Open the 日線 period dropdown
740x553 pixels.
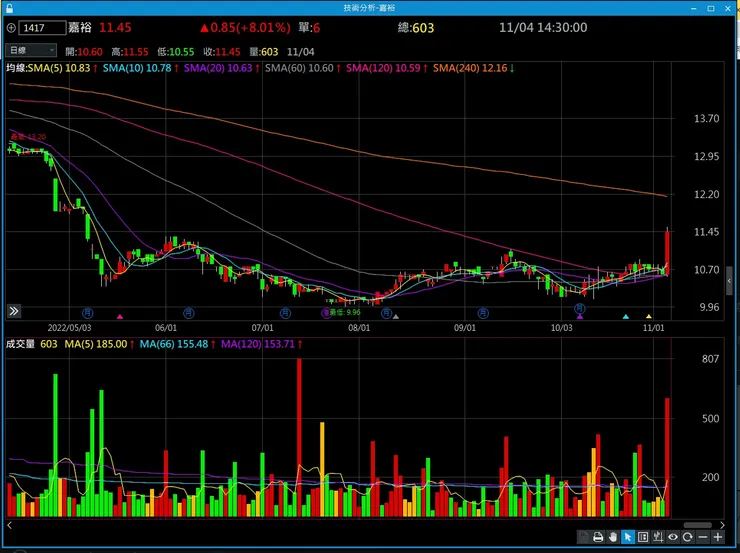click(31, 50)
